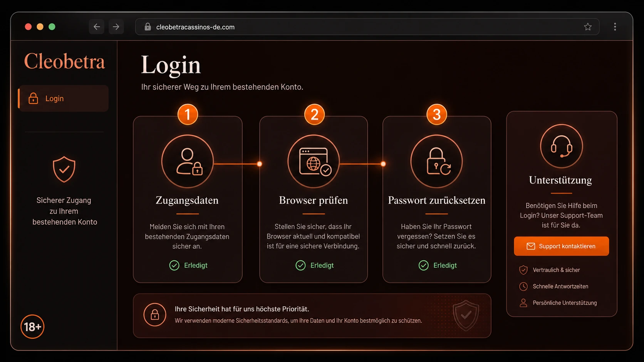Click the Support kontaktieren button

562,246
